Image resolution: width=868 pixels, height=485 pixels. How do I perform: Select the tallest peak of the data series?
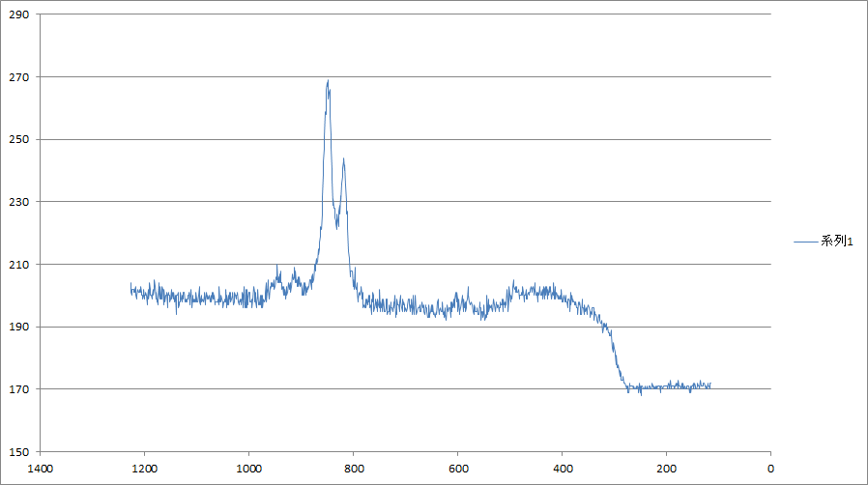coord(328,81)
